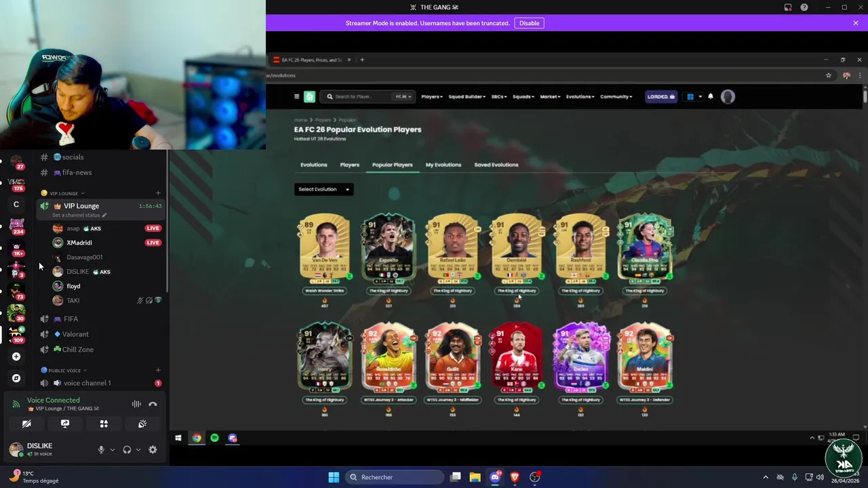Viewport: 868px width, 488px height.
Task: Open File Explorer from taskbar
Action: (x=475, y=477)
